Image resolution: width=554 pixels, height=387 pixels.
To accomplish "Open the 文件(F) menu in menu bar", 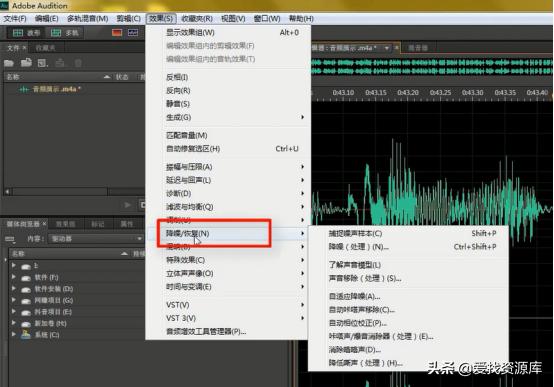I will [15, 19].
